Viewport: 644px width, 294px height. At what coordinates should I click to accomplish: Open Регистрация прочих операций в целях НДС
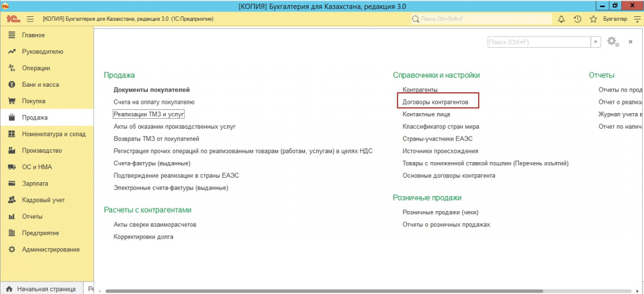(243, 151)
